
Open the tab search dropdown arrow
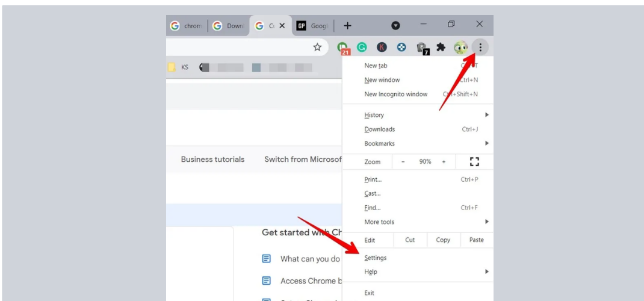[x=395, y=25]
